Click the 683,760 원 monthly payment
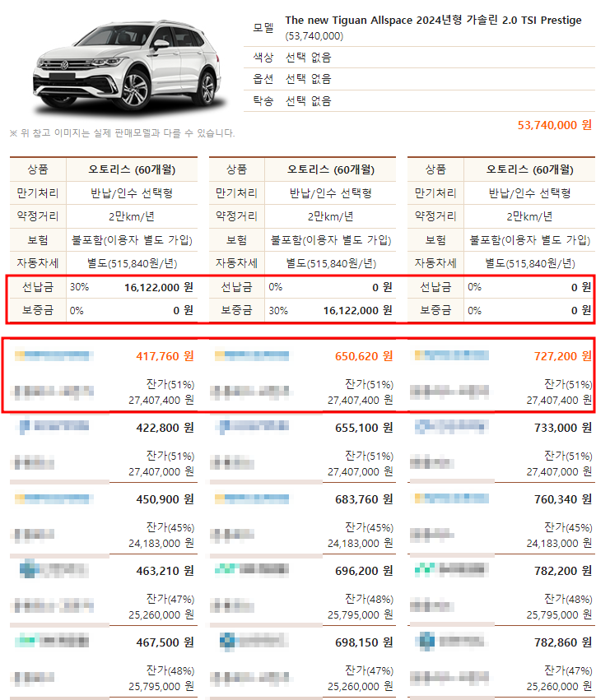596x700 pixels. pos(364,498)
